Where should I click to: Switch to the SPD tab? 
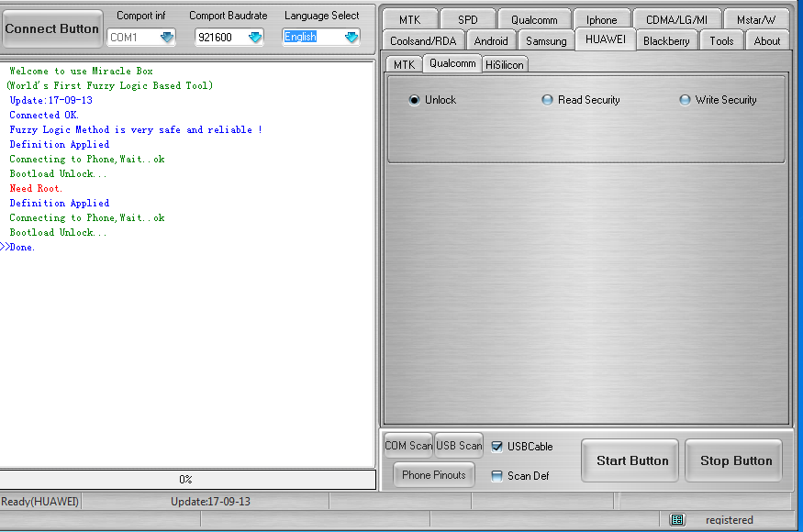(467, 19)
